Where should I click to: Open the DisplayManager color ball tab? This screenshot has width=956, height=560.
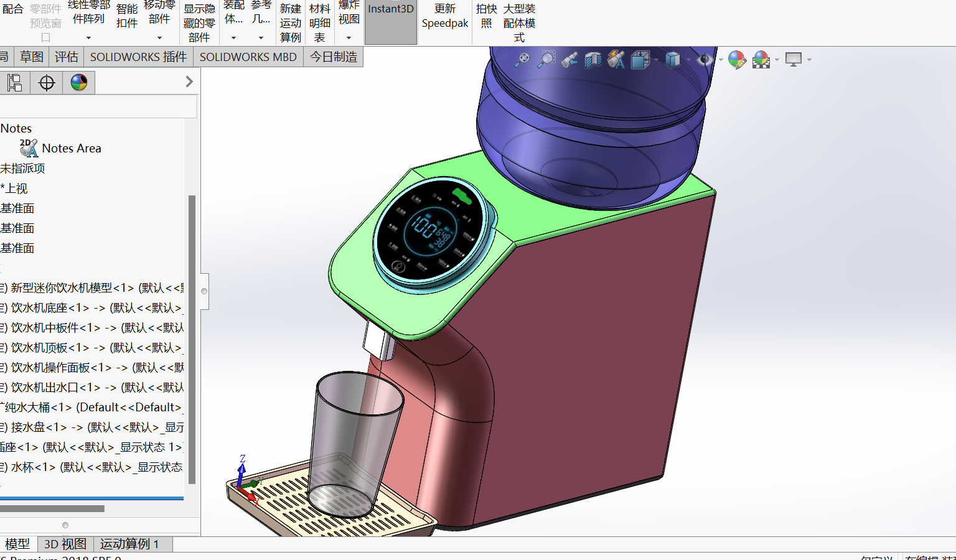tap(79, 82)
